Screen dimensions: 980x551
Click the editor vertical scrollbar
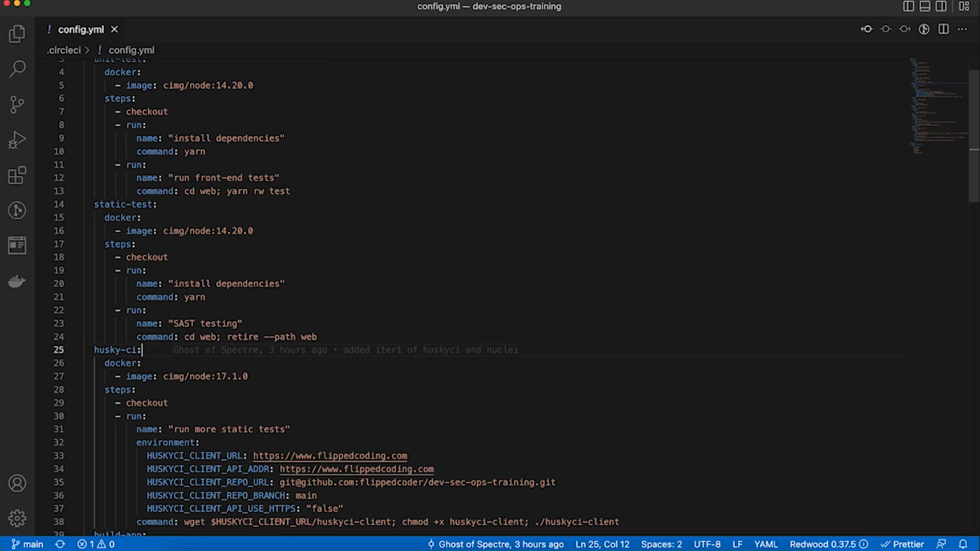(974, 136)
